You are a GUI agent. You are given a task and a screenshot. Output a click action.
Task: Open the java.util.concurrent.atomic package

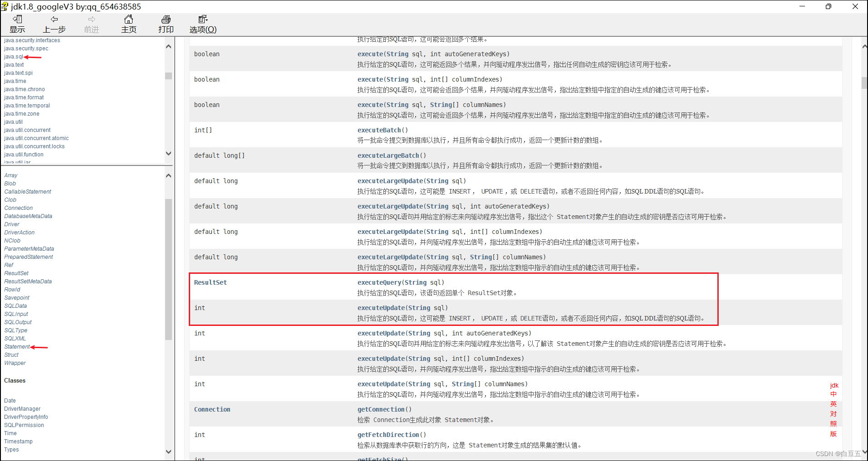pyautogui.click(x=36, y=138)
